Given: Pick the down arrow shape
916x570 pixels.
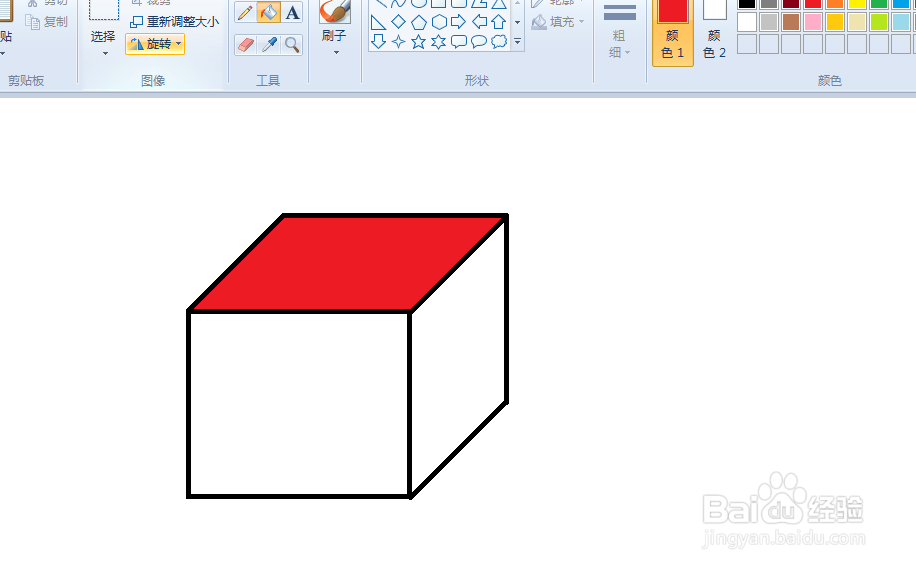Looking at the screenshot, I should pyautogui.click(x=379, y=41).
